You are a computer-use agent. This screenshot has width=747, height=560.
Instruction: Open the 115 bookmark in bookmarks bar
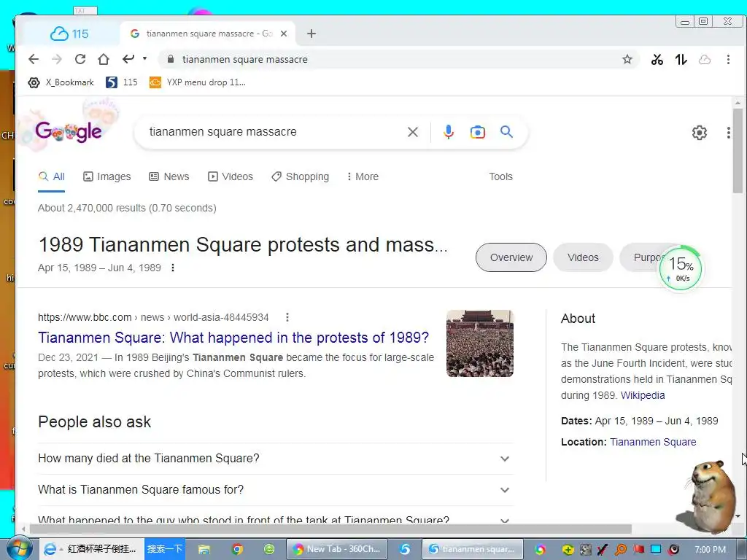[122, 82]
